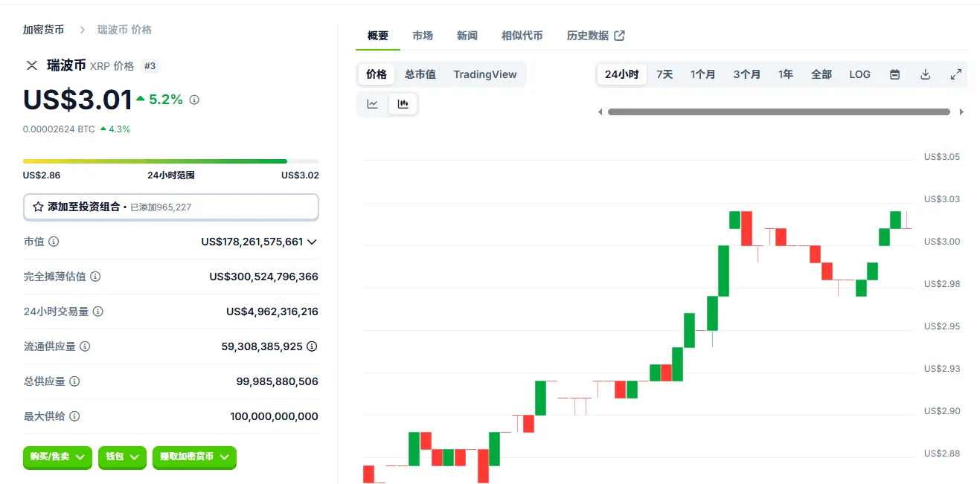Image resolution: width=980 pixels, height=484 pixels.
Task: Open the 相似代币 tab
Action: point(522,36)
